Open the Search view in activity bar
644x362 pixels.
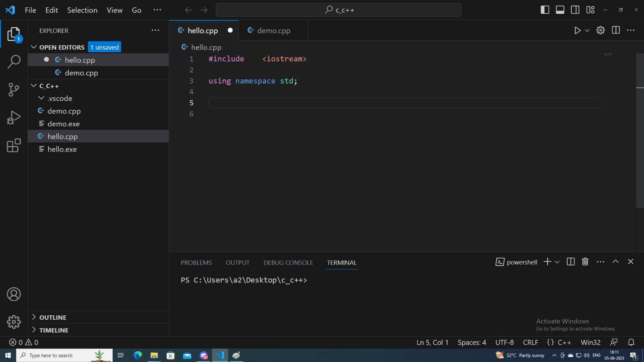pos(14,62)
